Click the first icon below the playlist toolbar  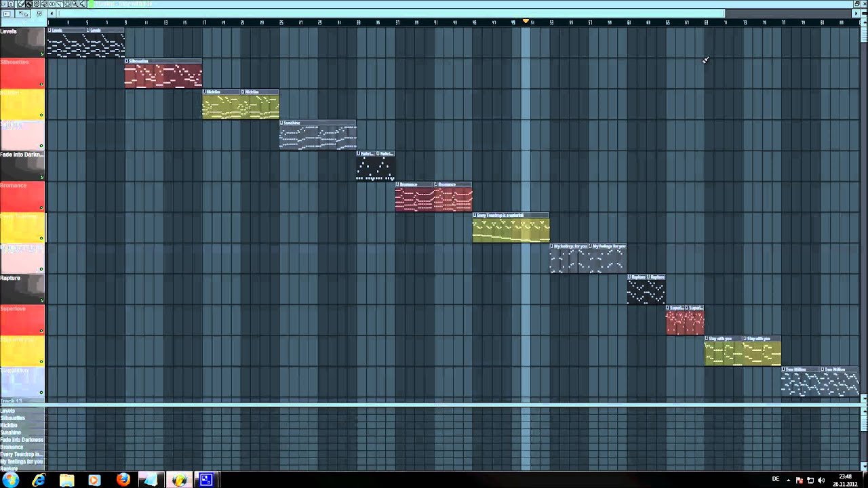pos(6,14)
